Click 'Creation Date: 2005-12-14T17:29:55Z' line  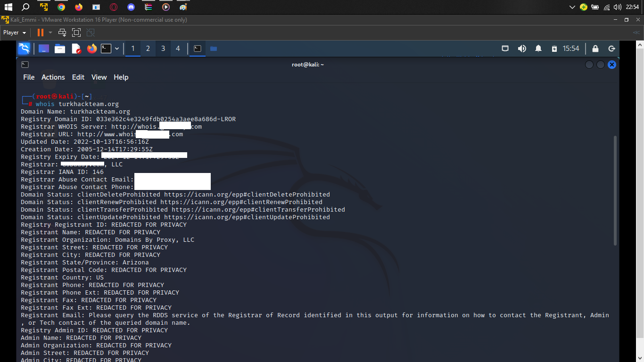[87, 149]
